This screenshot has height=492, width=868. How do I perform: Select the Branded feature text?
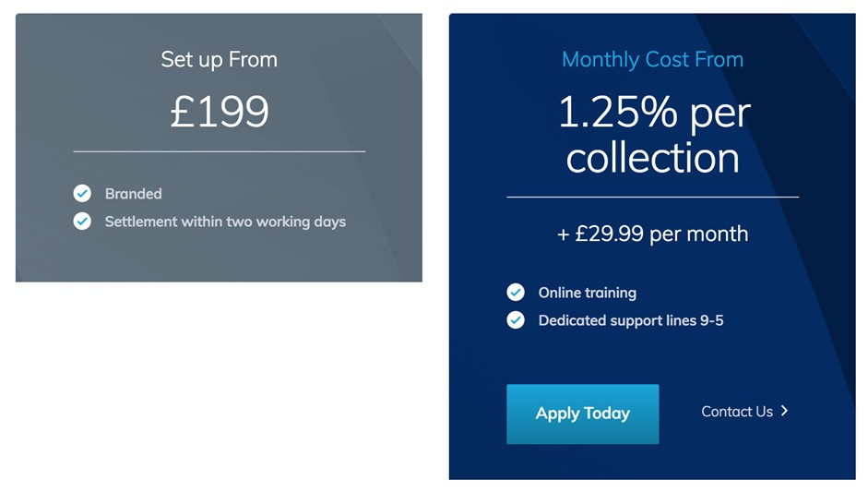134,194
